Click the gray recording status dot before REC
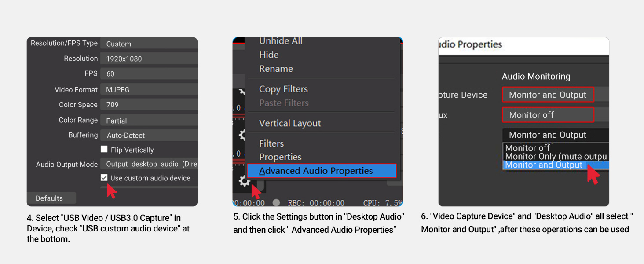Screen dimensions: 644x264 point(276,202)
